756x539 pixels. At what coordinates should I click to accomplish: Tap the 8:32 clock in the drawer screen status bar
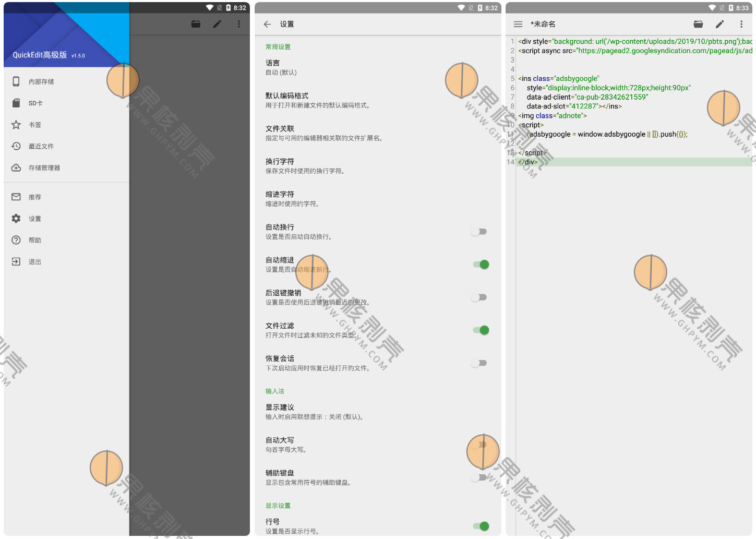coord(240,8)
